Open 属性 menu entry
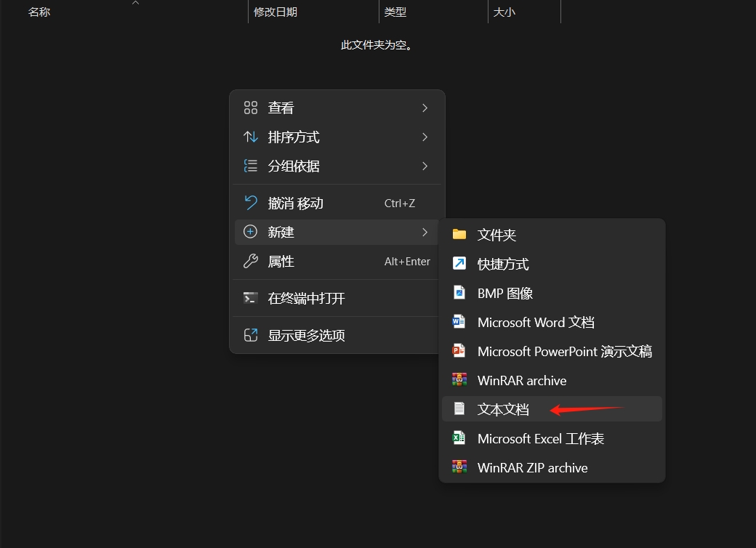 click(337, 261)
